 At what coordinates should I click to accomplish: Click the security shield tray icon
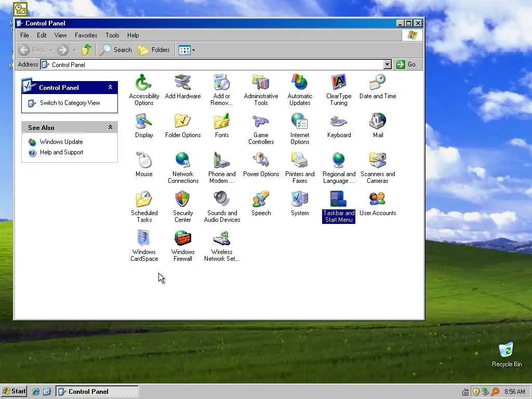(x=476, y=392)
